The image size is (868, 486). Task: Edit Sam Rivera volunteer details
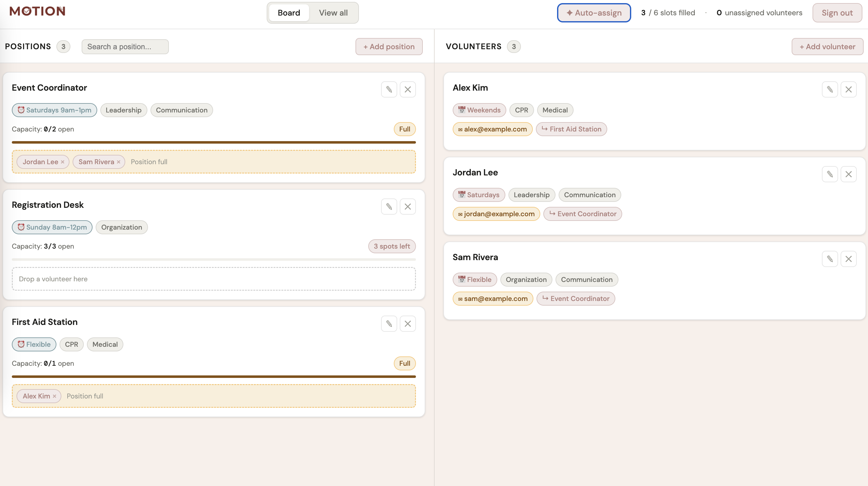[830, 259]
